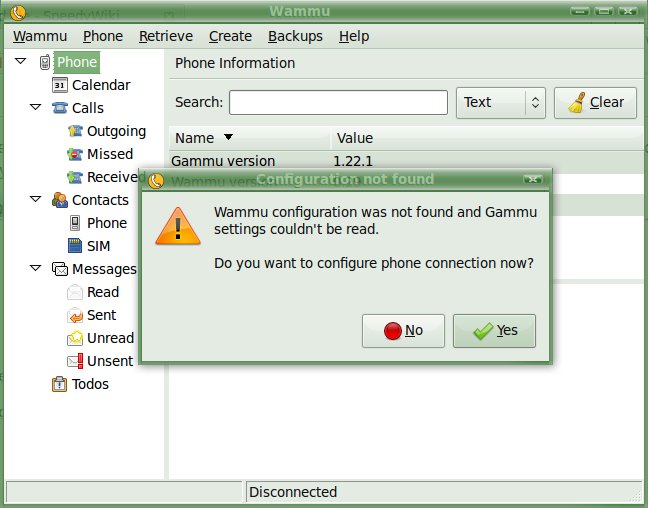This screenshot has height=508, width=648.
Task: Open the Phone menu
Action: coord(103,36)
